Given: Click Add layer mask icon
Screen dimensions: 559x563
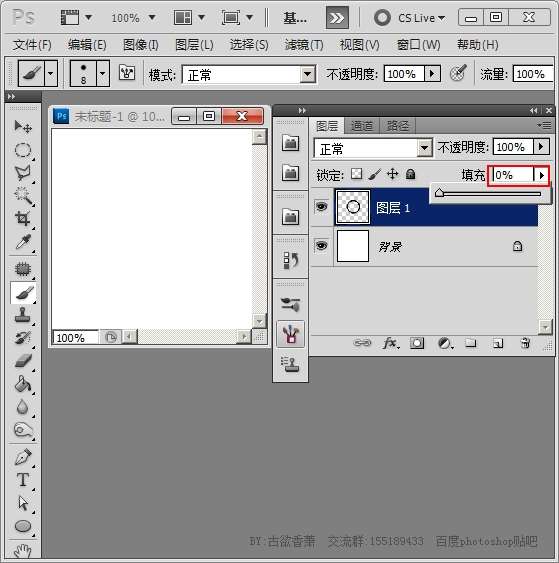Looking at the screenshot, I should pyautogui.click(x=417, y=344).
